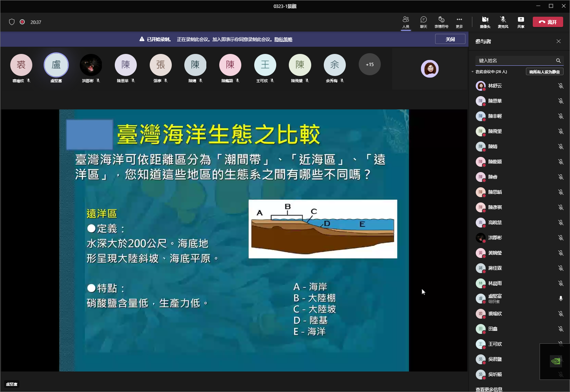Open the 聊天 chat panel
The image size is (570, 392).
point(423,22)
